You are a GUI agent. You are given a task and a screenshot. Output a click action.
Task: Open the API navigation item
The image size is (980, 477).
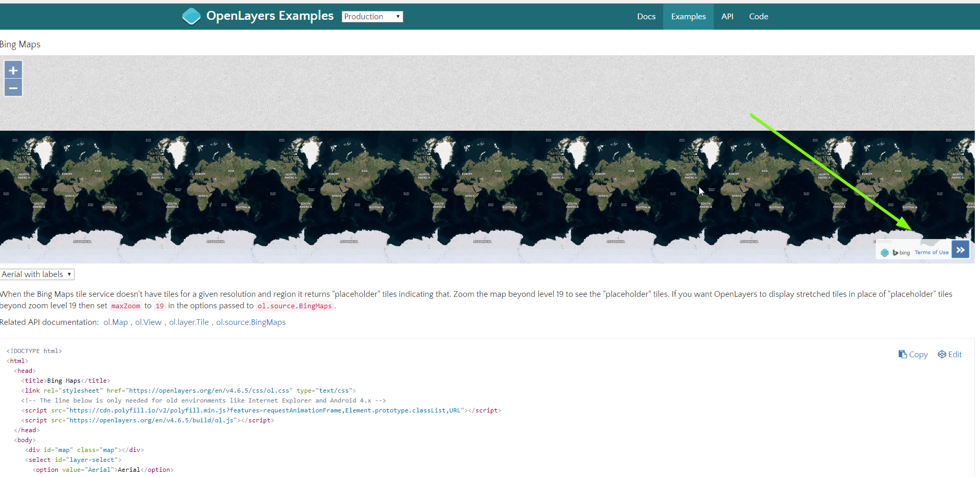coord(727,16)
